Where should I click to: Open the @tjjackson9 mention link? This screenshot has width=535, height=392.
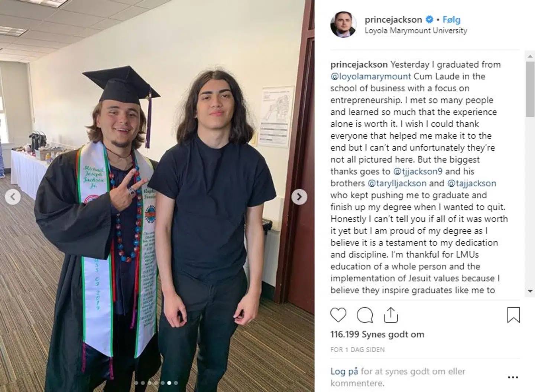[x=418, y=171]
